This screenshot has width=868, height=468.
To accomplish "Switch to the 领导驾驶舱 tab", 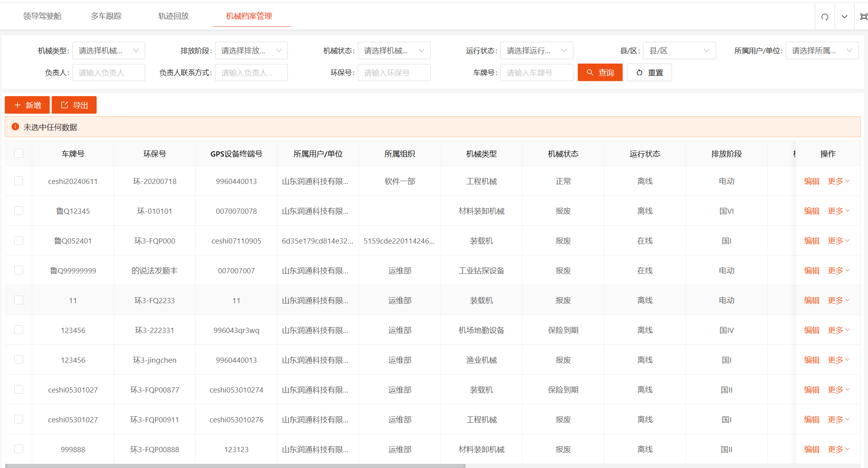I will point(42,16).
